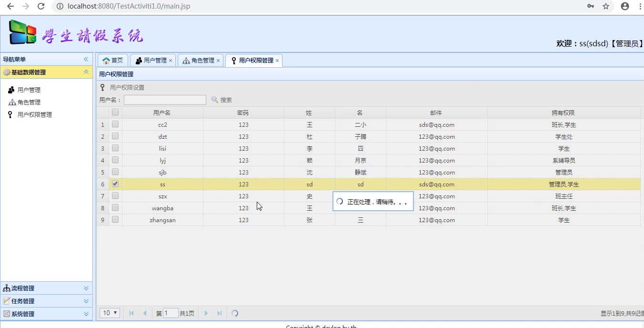Go to next page arrow in pager

[206, 313]
